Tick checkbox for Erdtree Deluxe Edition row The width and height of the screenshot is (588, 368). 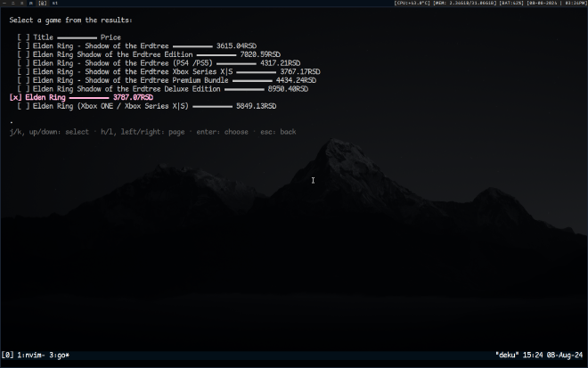point(23,89)
